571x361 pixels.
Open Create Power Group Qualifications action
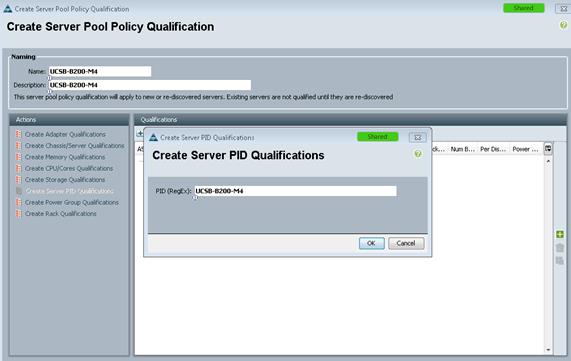pyautogui.click(x=72, y=202)
